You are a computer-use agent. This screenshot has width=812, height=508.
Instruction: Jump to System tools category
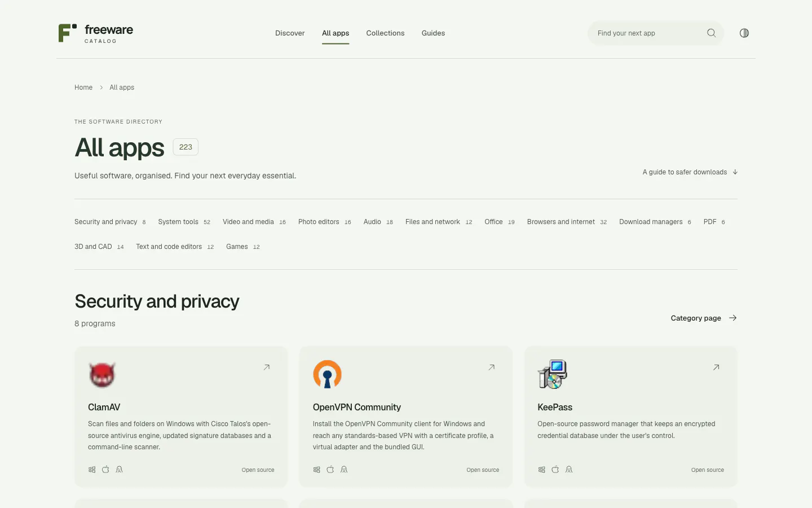(184, 222)
